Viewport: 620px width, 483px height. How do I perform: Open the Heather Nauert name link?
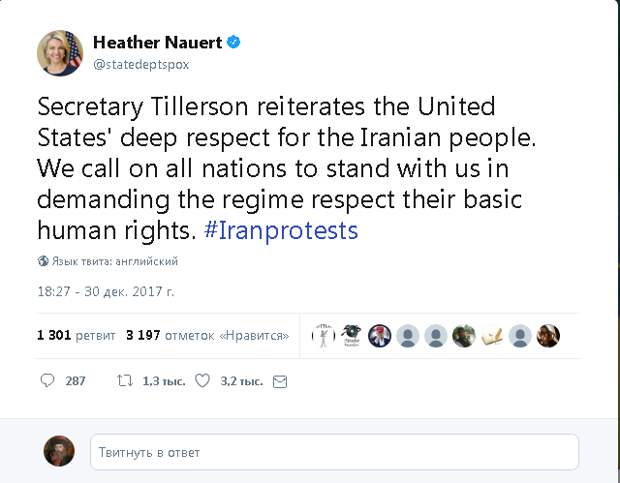point(157,42)
